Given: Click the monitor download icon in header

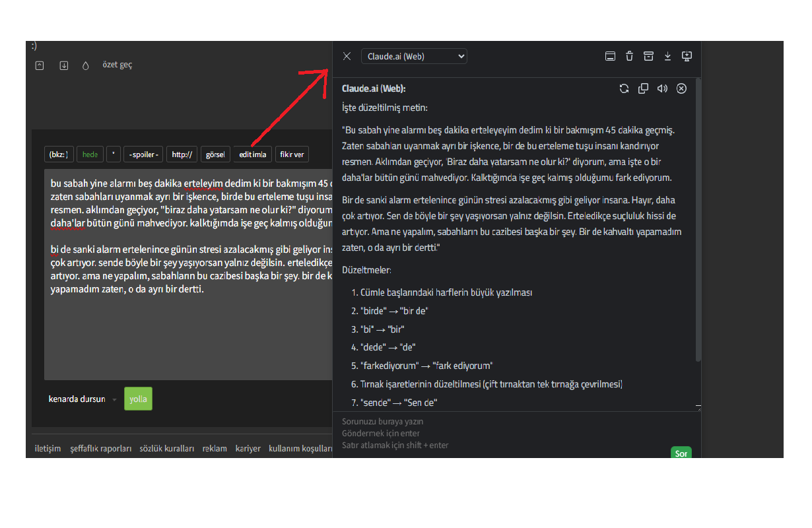Looking at the screenshot, I should pyautogui.click(x=687, y=56).
